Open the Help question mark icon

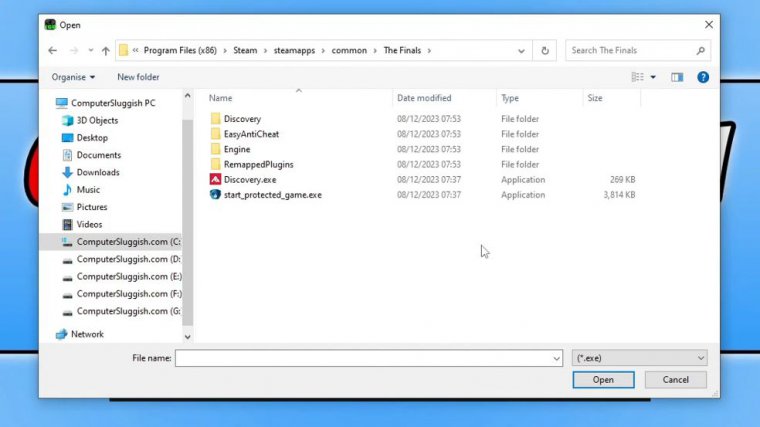[x=703, y=77]
